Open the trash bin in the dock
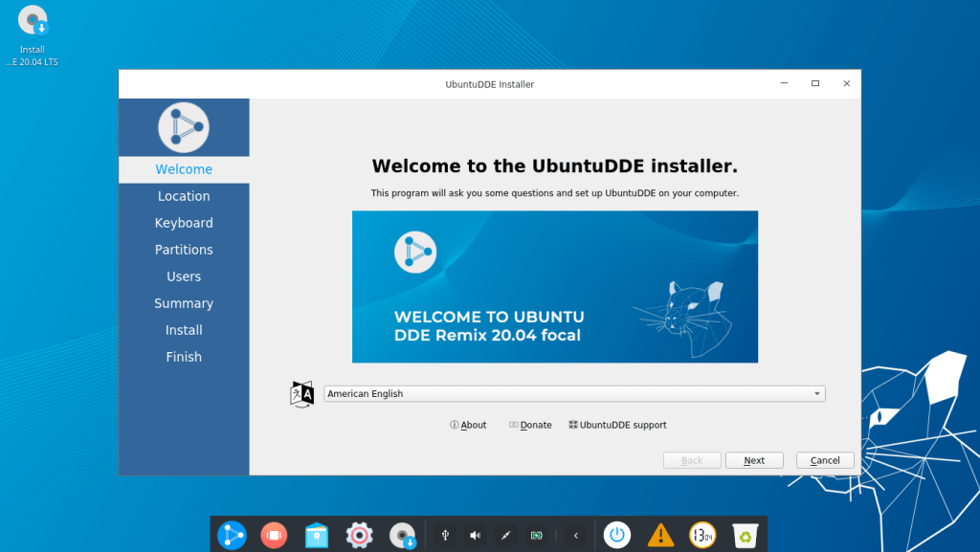This screenshot has height=552, width=980. coord(745,535)
